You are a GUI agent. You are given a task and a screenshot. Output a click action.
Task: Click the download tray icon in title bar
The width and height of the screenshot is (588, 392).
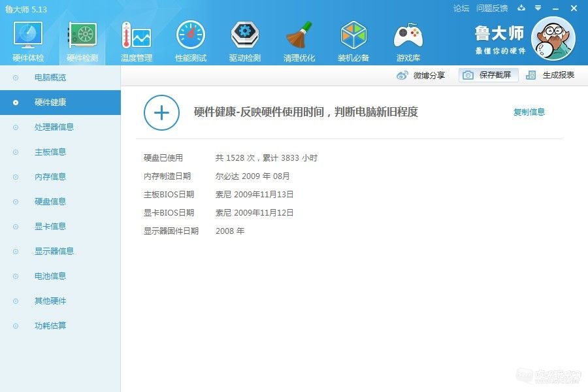(521, 8)
